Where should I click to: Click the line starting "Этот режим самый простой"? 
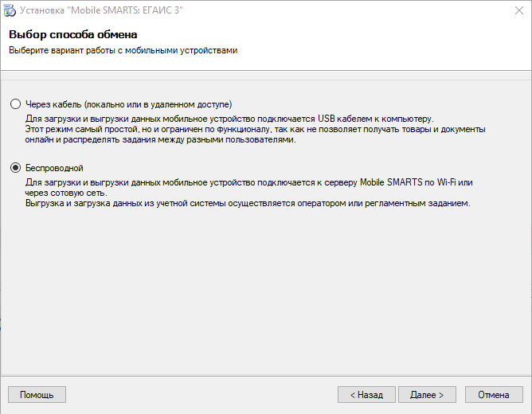click(x=255, y=130)
